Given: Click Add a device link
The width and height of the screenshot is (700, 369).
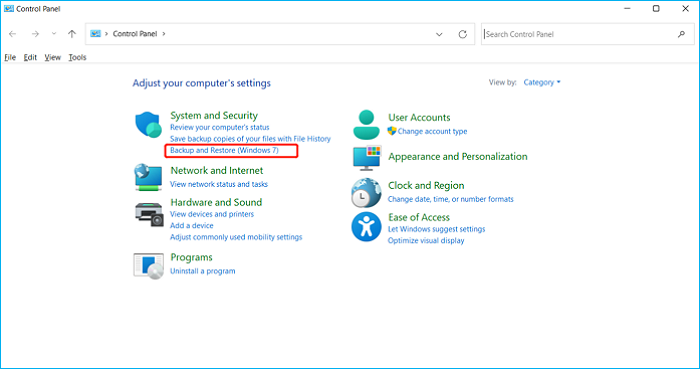Looking at the screenshot, I should pos(192,226).
